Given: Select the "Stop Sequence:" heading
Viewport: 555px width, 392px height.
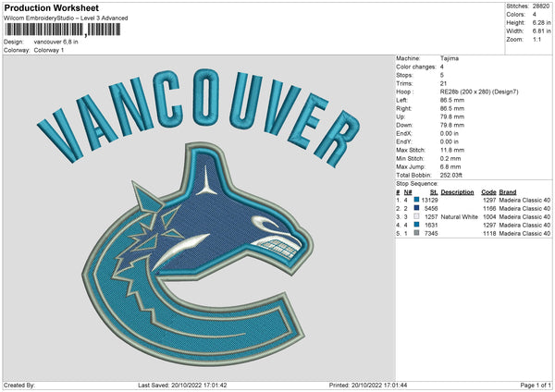Looking at the screenshot, I should click(417, 184).
